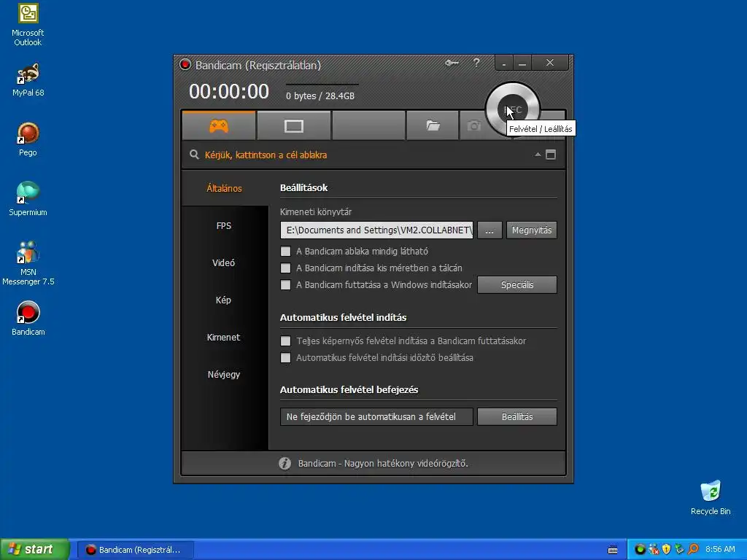Click the orange magnifier tray icon
747x560 pixels.
(x=693, y=550)
